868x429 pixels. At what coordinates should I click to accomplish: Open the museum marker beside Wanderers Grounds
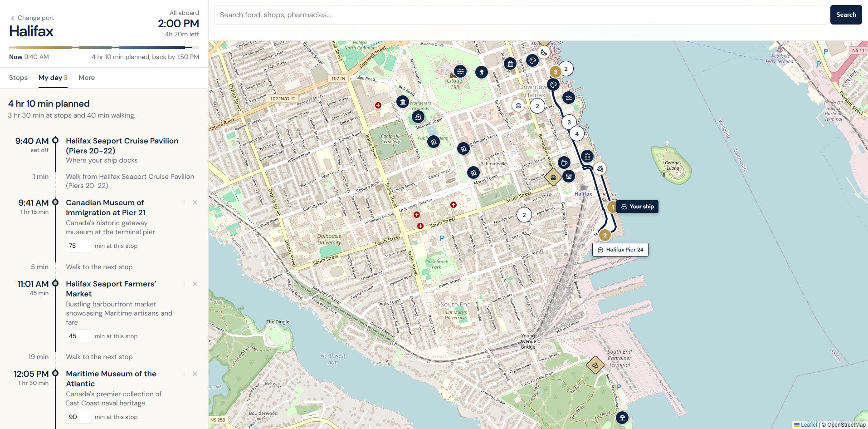(403, 102)
